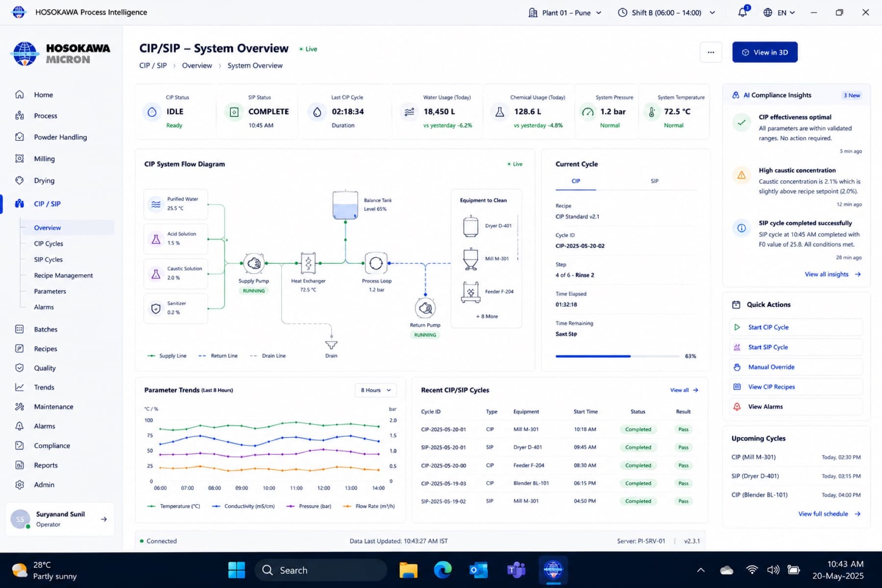Expand the user profile arrow for Suryanand Sunil

[104, 519]
